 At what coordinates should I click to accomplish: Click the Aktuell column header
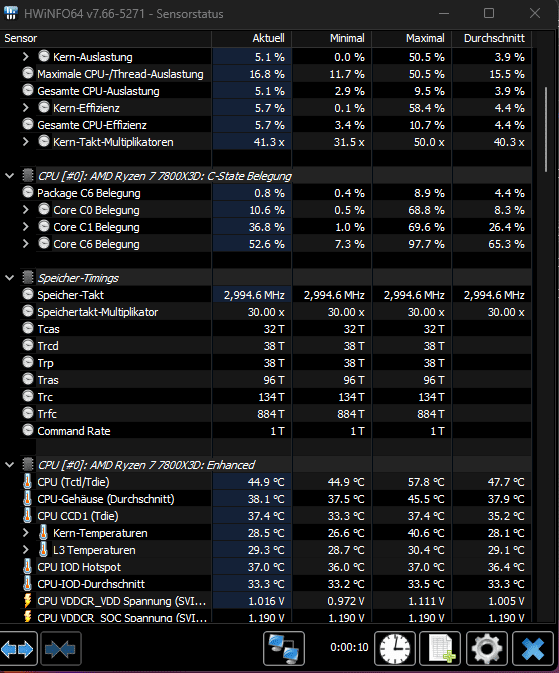252,38
